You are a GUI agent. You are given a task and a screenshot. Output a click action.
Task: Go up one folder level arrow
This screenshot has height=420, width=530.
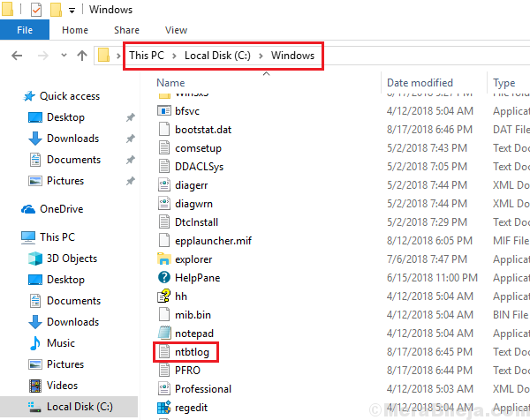click(x=82, y=56)
